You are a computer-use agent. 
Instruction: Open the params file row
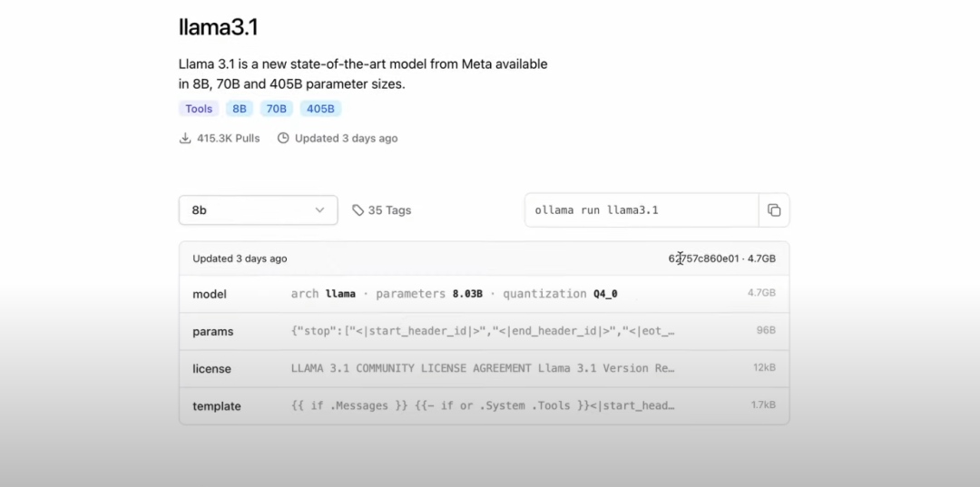click(484, 332)
